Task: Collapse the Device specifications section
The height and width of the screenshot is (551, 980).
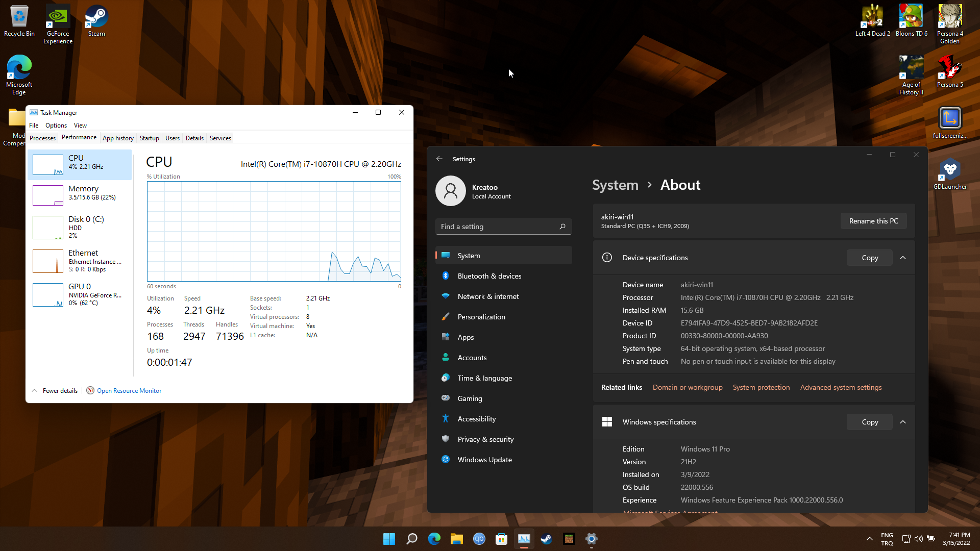Action: click(903, 258)
